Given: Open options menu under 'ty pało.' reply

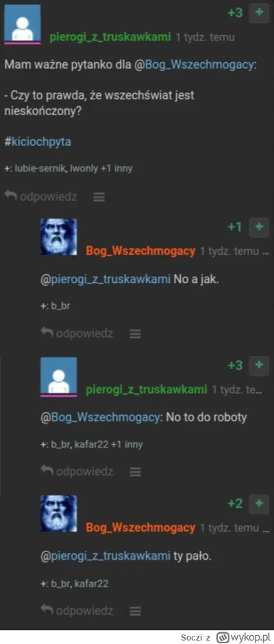Looking at the screenshot, I should (135, 612).
